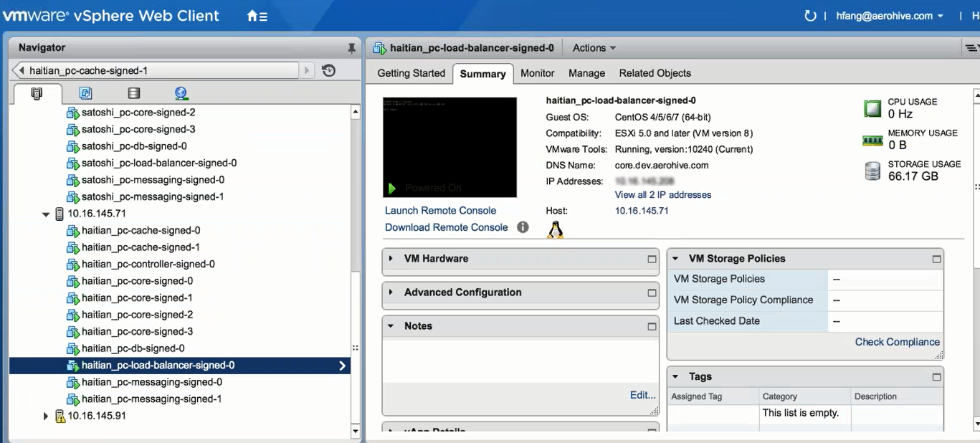Click the VM console thumbnail preview
The width and height of the screenshot is (980, 443).
(449, 147)
